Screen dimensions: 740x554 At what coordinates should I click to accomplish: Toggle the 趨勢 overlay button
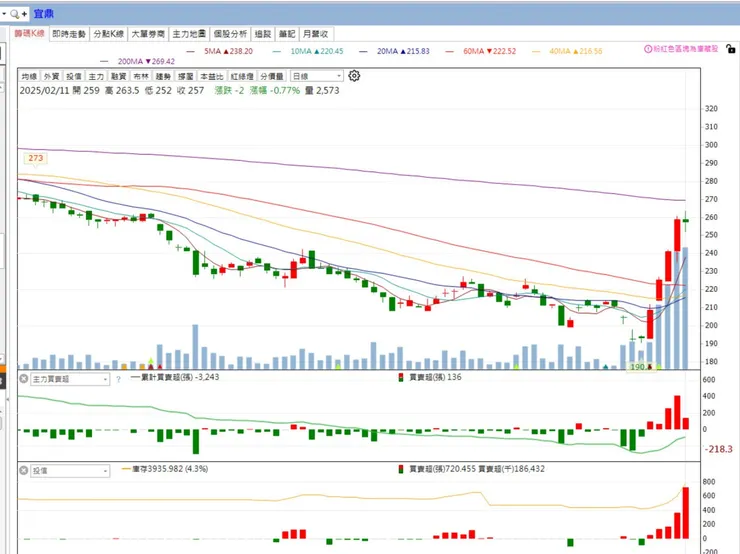coord(163,76)
